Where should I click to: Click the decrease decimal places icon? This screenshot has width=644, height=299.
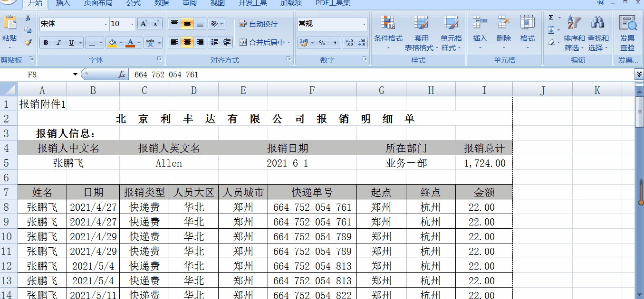[x=362, y=43]
